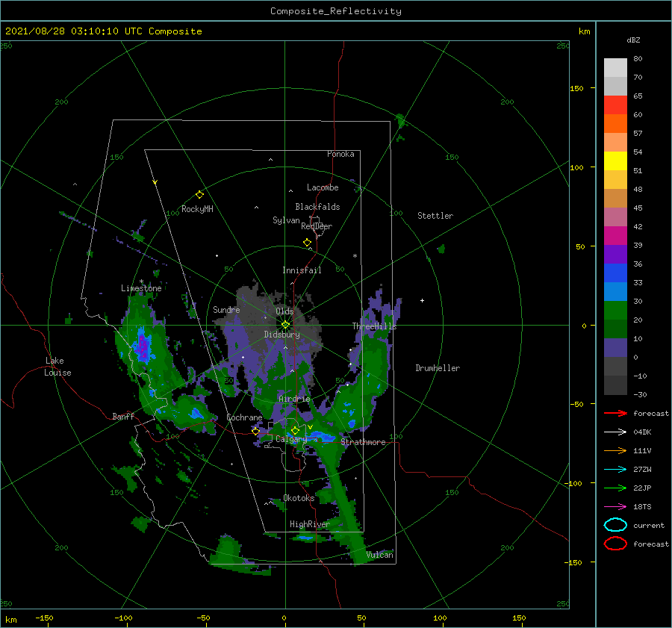672x628 pixels.
Task: Click the HighRiver city label
Action: point(310,524)
